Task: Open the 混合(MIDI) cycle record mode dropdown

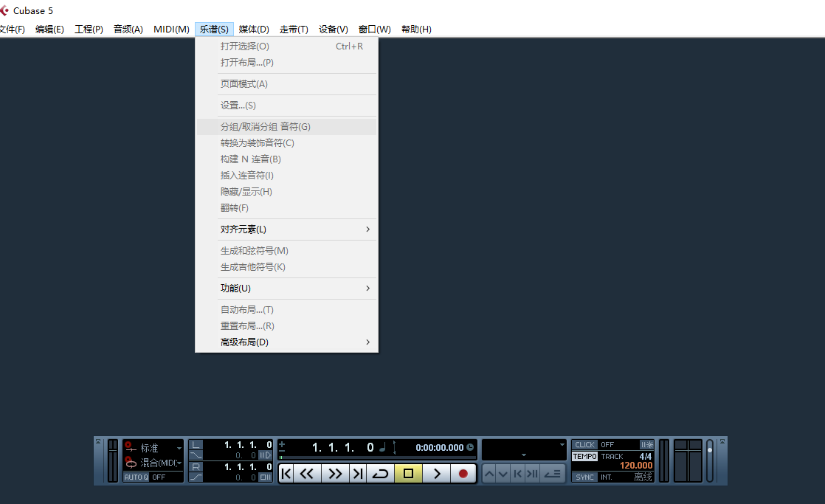Action: (x=179, y=463)
